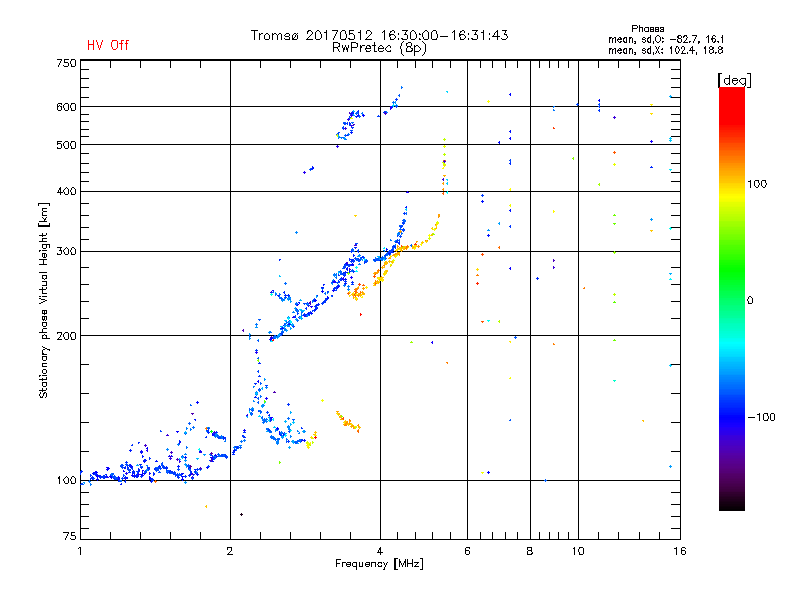Click the title 'Tromsø 20170512 16:30:00-16:31:43'
The image size is (800, 600).
[379, 35]
